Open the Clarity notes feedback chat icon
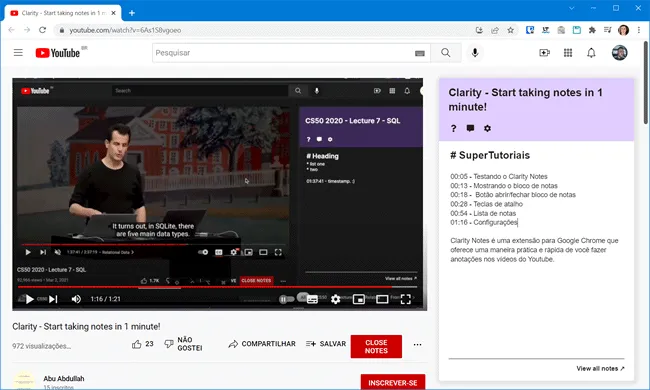Viewport: 650px width, 390px height. pos(470,128)
